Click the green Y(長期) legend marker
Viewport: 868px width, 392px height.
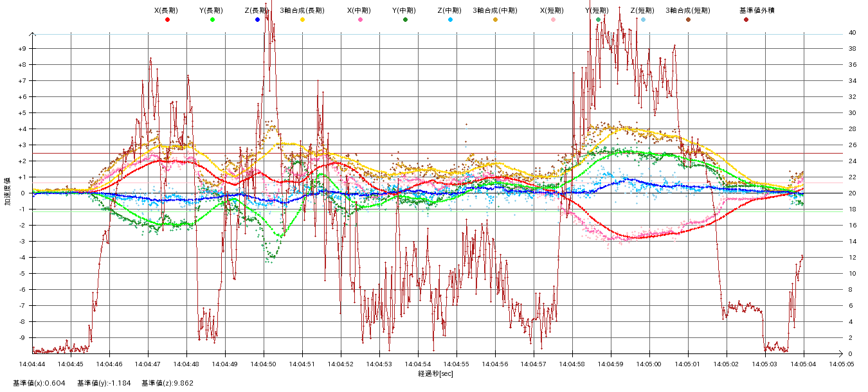coord(212,20)
